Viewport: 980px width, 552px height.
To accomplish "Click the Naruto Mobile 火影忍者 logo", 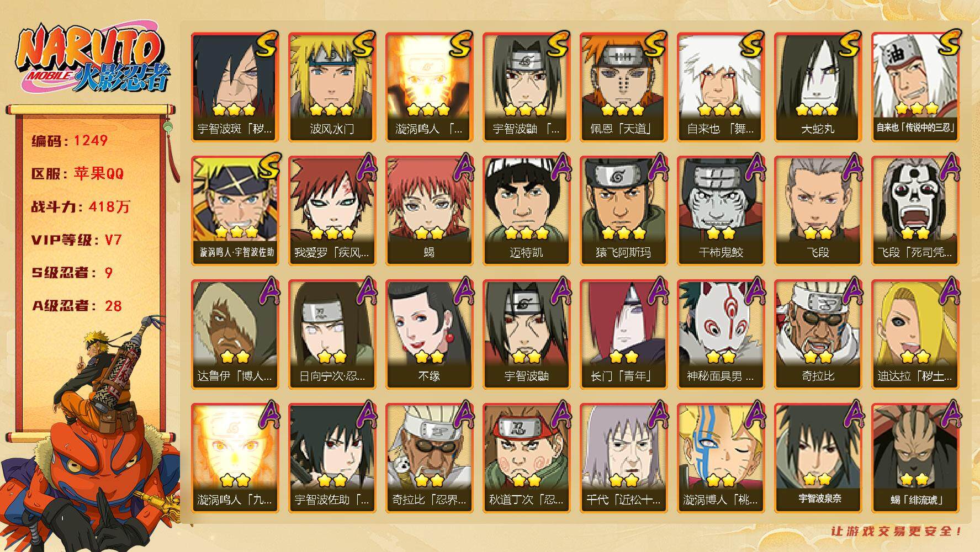I will 92,60.
